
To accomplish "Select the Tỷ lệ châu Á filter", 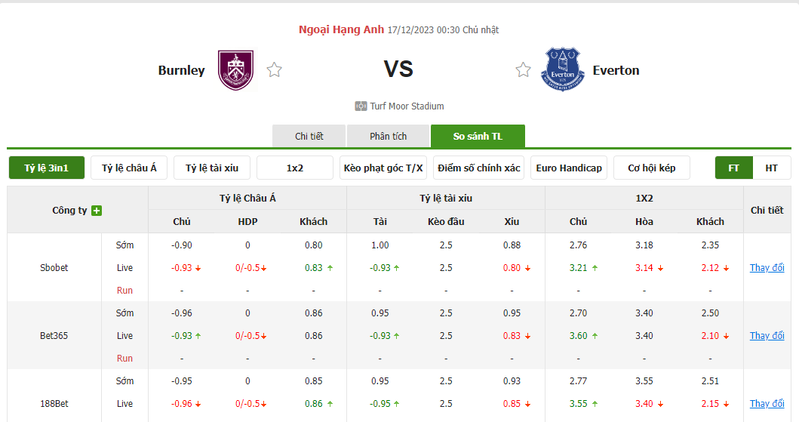I will click(129, 168).
